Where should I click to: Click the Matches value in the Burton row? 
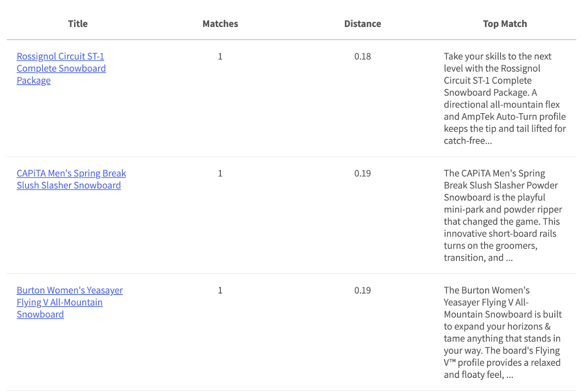tap(220, 291)
